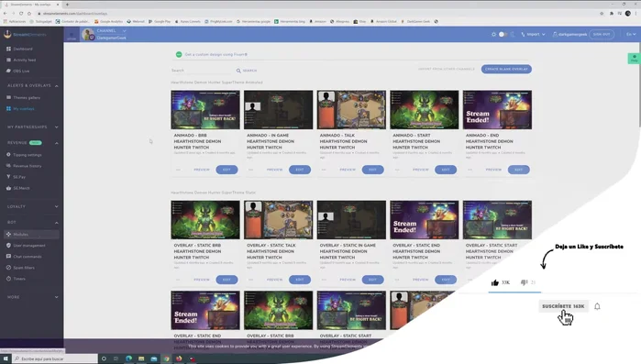
Task: Expand the More section
Action: pos(57,297)
